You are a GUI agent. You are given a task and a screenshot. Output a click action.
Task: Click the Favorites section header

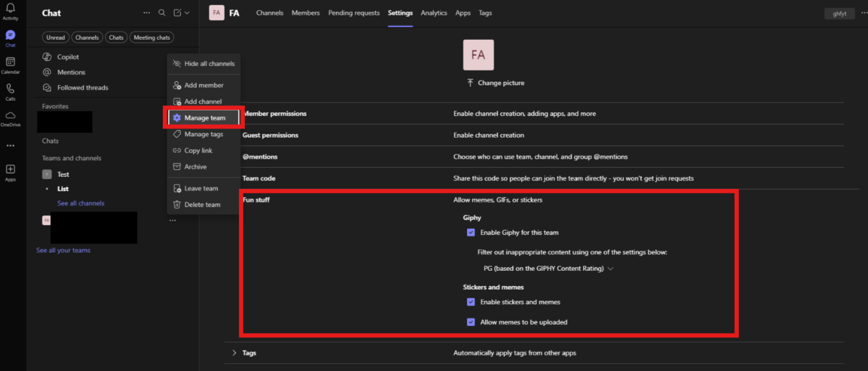click(55, 106)
